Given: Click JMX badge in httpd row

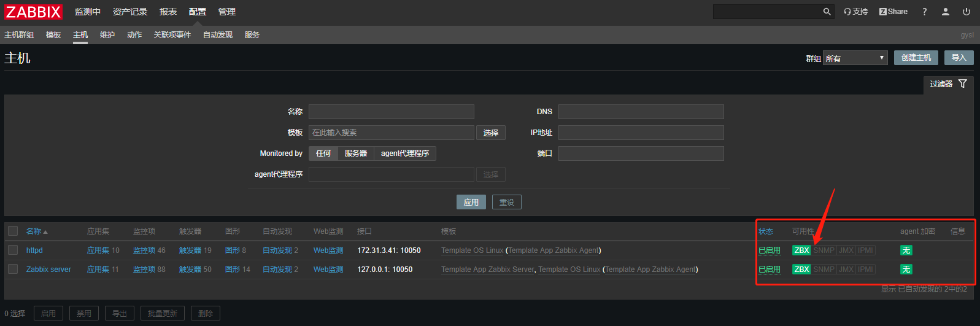Looking at the screenshot, I should [x=846, y=250].
